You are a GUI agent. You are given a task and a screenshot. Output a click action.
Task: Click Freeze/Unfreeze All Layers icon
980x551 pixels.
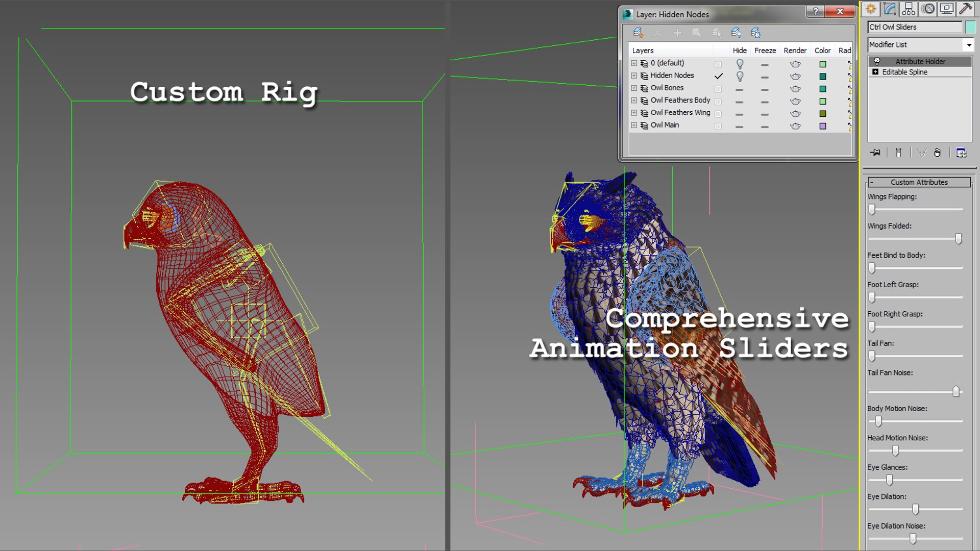[x=755, y=33]
